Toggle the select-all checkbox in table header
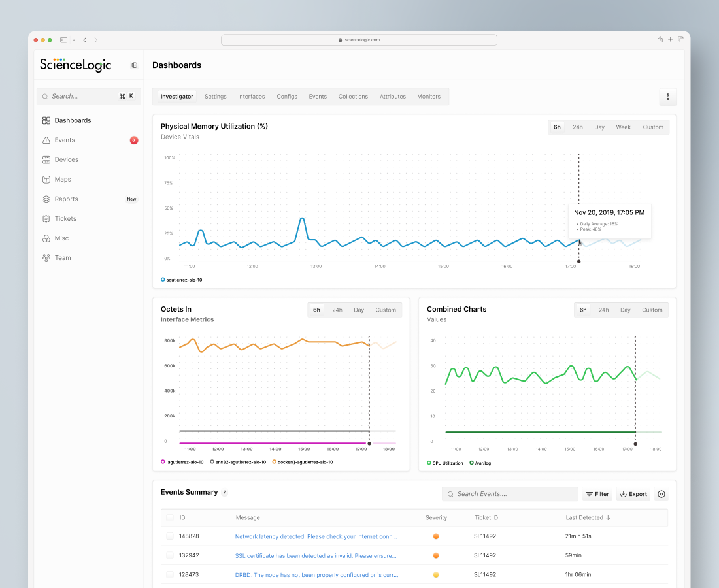Image resolution: width=719 pixels, height=588 pixels. point(170,517)
